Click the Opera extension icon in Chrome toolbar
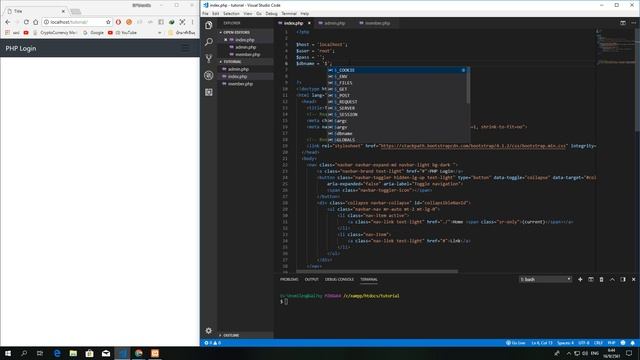 coord(118,22)
